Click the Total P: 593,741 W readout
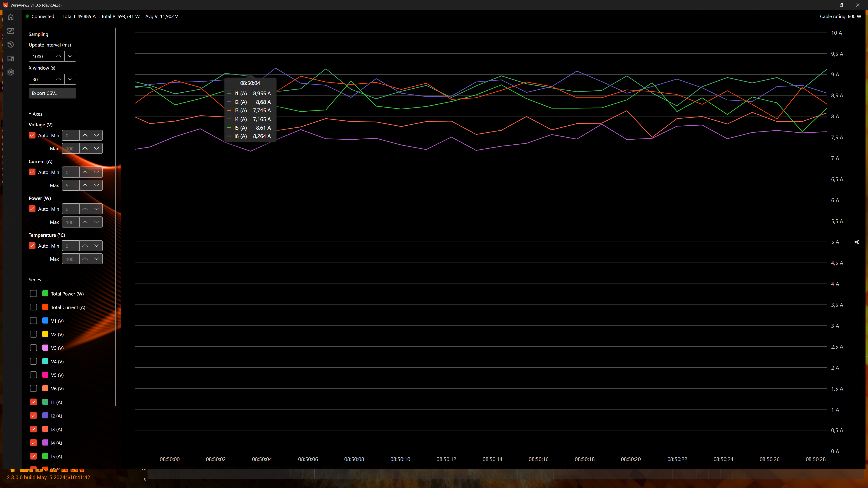Viewport: 868px width, 488px height. [x=120, y=16]
